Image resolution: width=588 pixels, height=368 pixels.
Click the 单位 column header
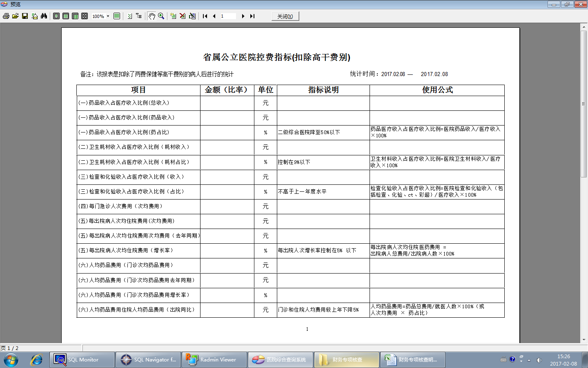pos(265,90)
